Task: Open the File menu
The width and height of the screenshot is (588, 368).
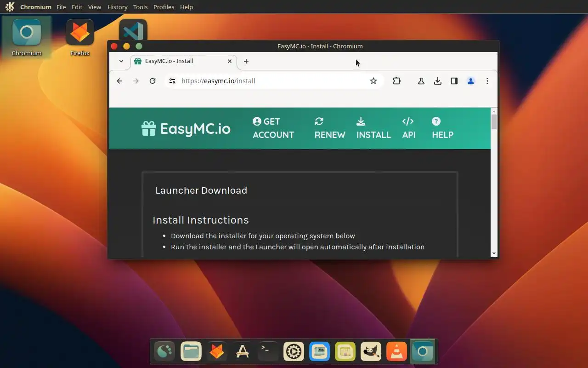Action: [x=61, y=7]
